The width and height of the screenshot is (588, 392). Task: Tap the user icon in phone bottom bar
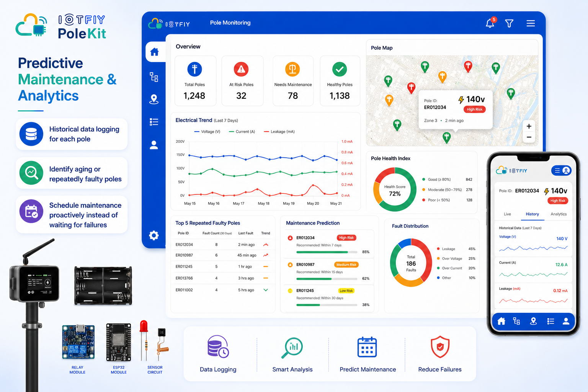pyautogui.click(x=566, y=322)
